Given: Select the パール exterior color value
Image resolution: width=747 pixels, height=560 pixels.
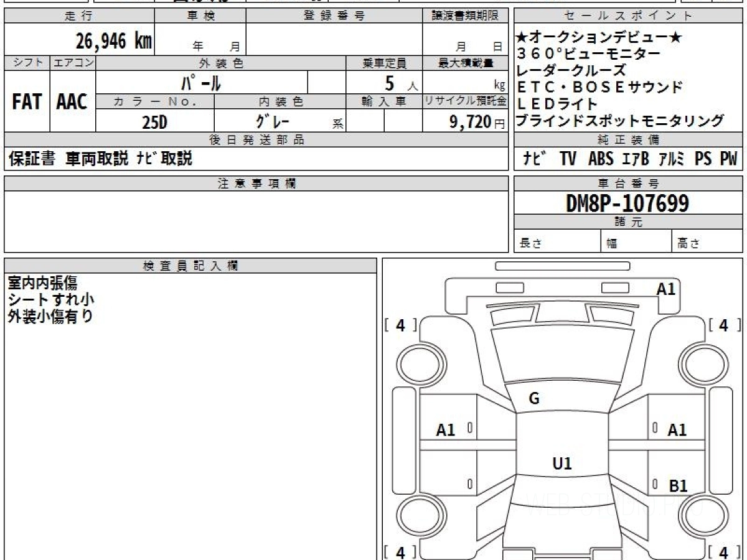Looking at the screenshot, I should pos(201,82).
